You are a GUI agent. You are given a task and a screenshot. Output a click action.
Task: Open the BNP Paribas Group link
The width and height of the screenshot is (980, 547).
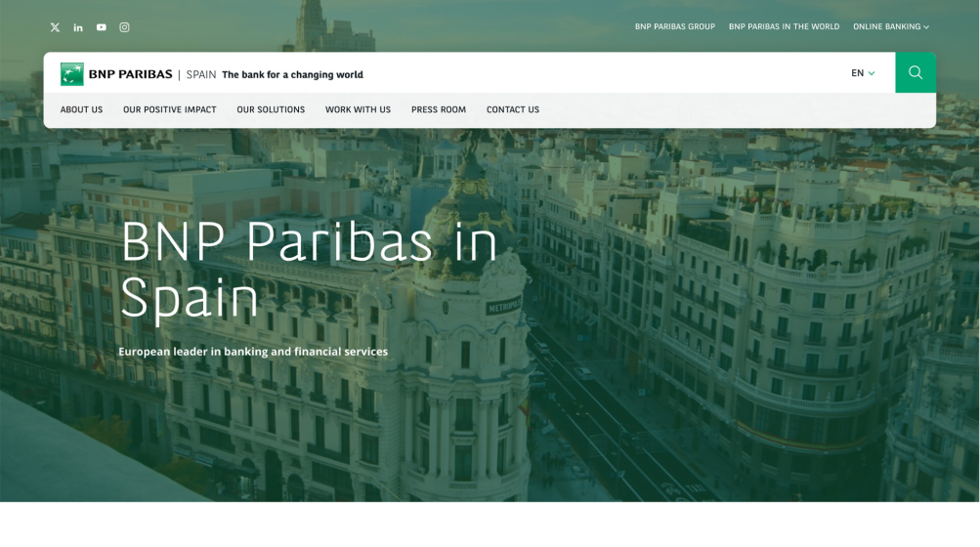pyautogui.click(x=675, y=27)
